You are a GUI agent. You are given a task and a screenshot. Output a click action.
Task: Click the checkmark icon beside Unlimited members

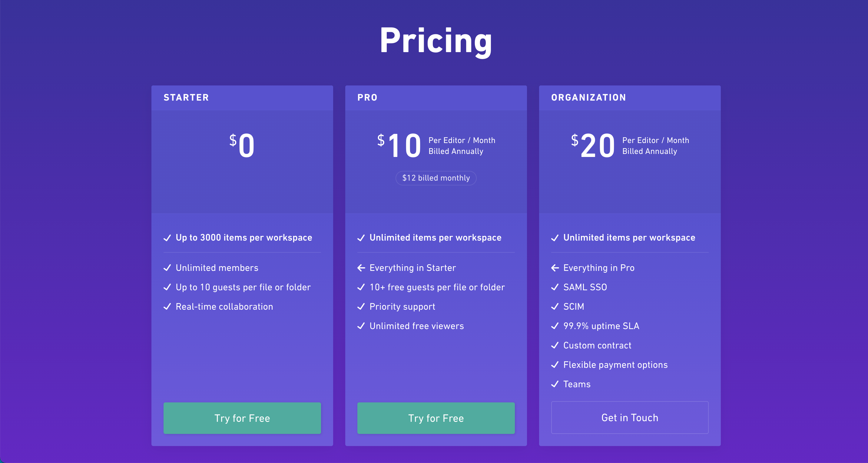tap(167, 268)
